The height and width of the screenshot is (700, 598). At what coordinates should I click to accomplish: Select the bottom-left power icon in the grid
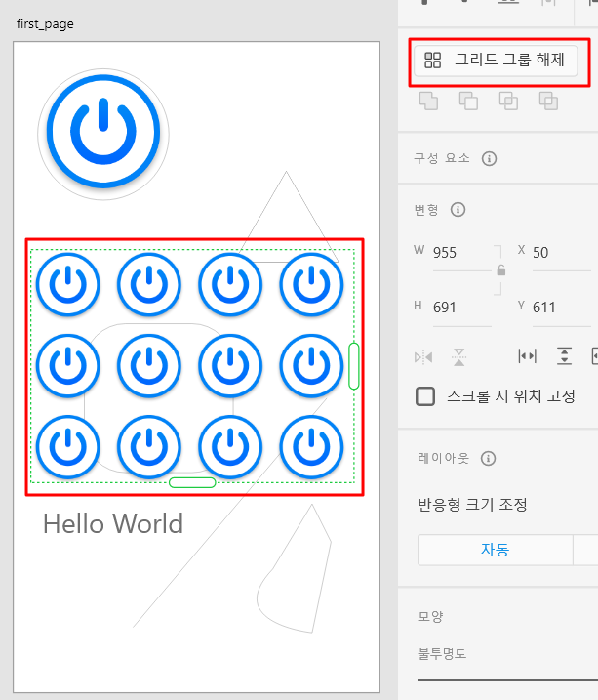point(67,447)
